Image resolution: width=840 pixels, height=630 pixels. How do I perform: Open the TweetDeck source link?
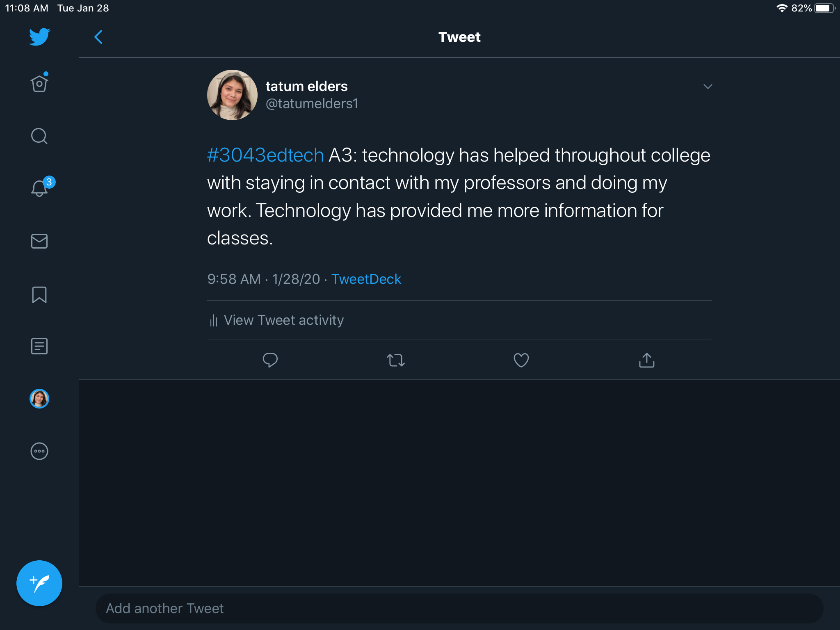(366, 279)
